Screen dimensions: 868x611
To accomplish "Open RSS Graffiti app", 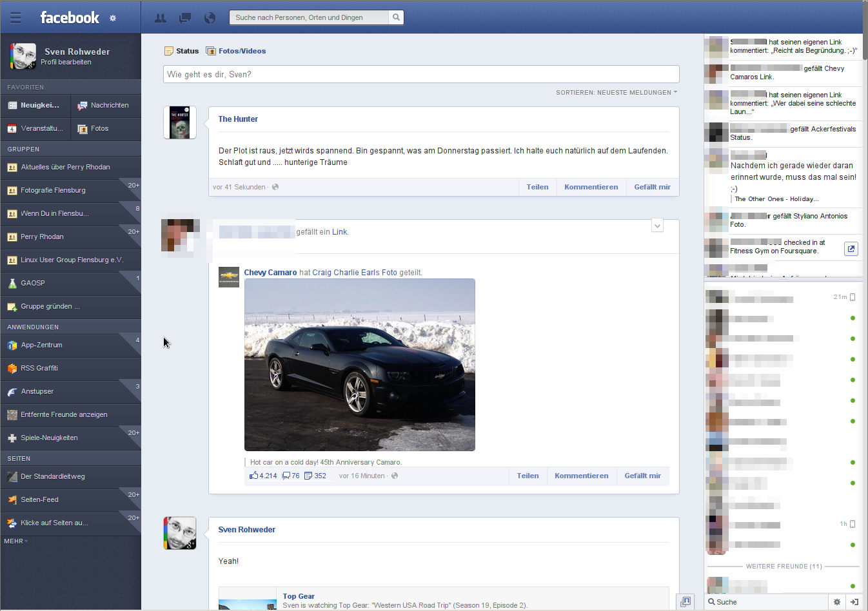I will coord(71,368).
